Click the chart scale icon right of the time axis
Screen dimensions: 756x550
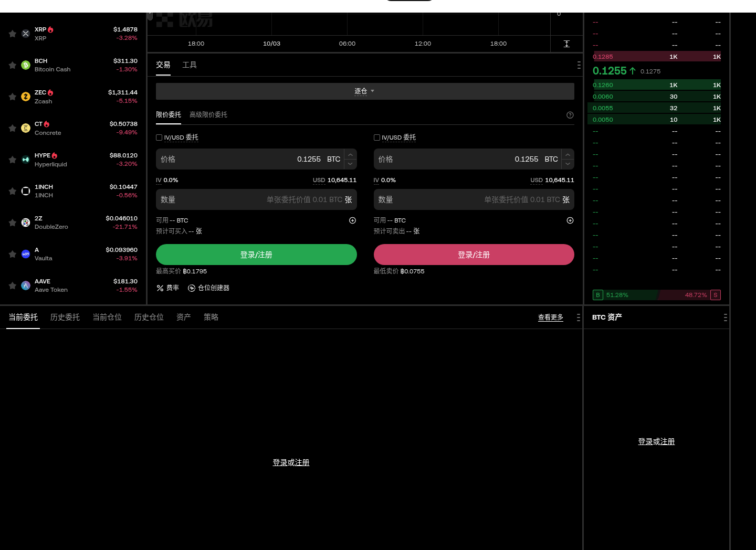[x=566, y=44]
